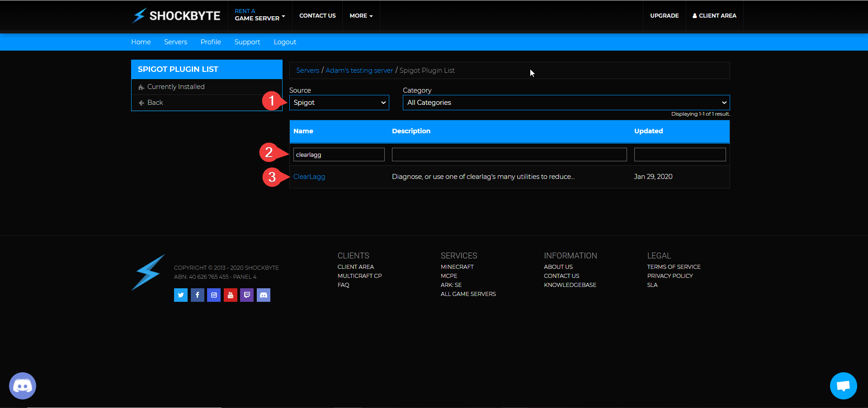Open Adam's testing server breadcrumb link
The image size is (868, 408).
[359, 70]
